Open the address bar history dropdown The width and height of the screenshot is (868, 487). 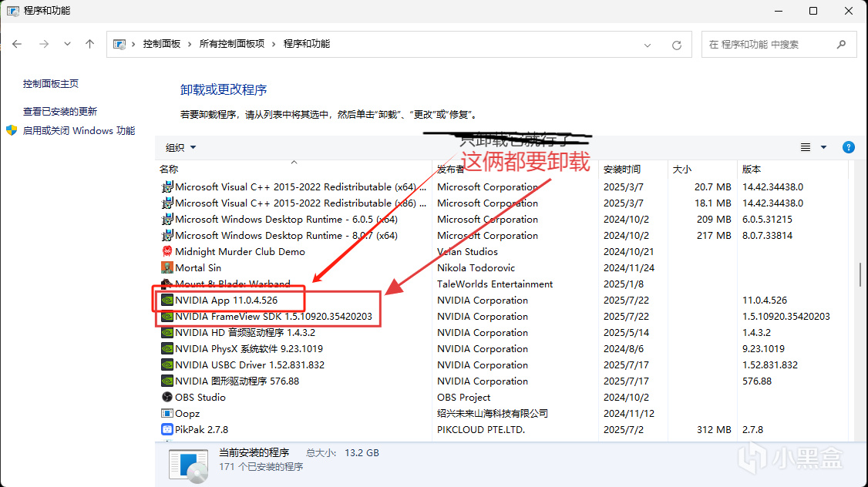[x=647, y=45]
